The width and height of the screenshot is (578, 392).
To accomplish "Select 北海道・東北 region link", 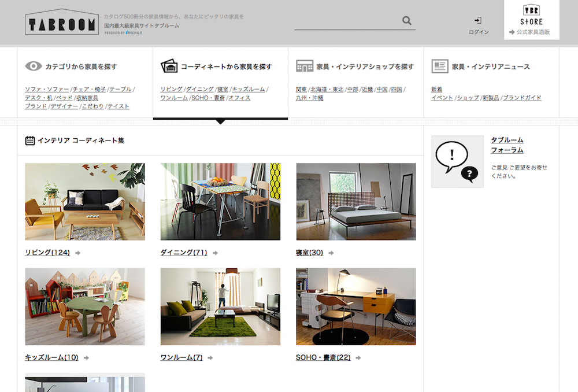I will [327, 89].
